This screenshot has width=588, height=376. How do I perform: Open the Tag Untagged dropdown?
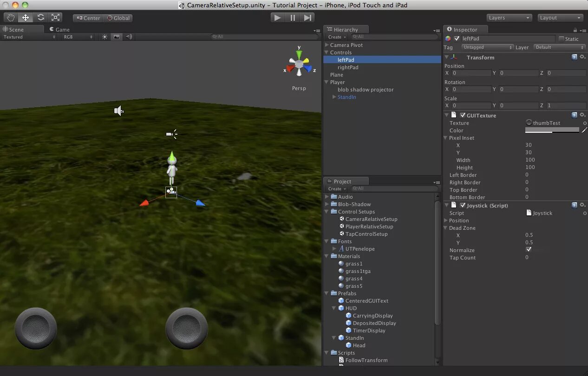coord(487,47)
